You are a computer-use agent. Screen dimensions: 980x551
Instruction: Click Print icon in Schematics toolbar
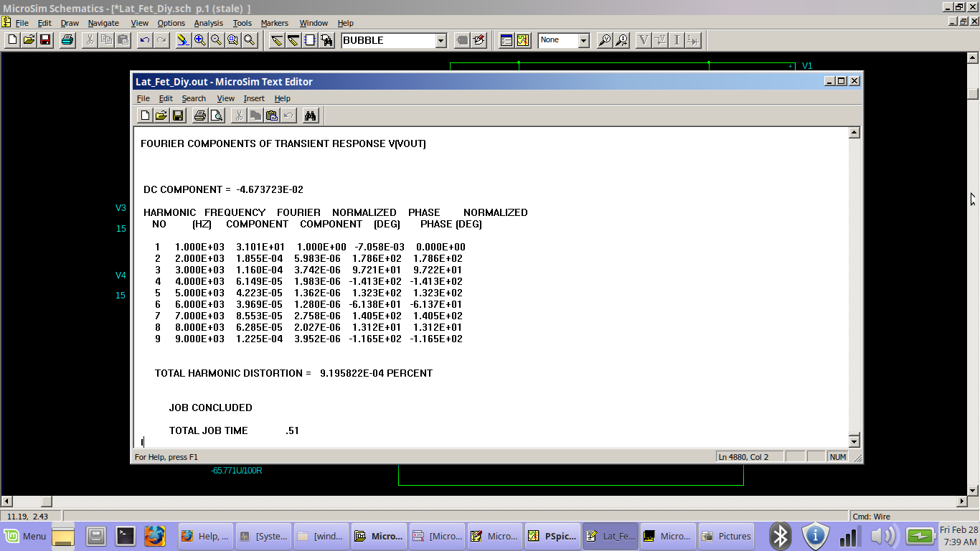point(67,40)
